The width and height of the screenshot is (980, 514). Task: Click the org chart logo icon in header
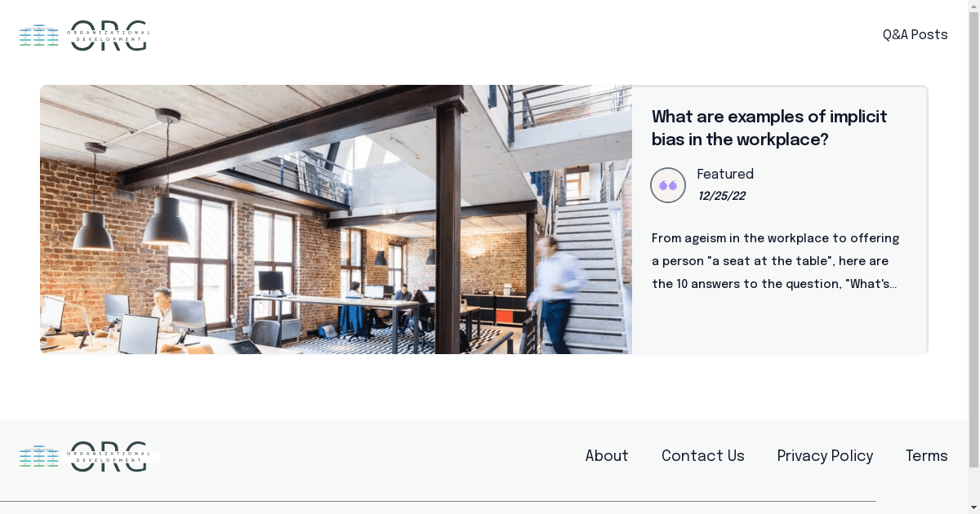click(39, 36)
